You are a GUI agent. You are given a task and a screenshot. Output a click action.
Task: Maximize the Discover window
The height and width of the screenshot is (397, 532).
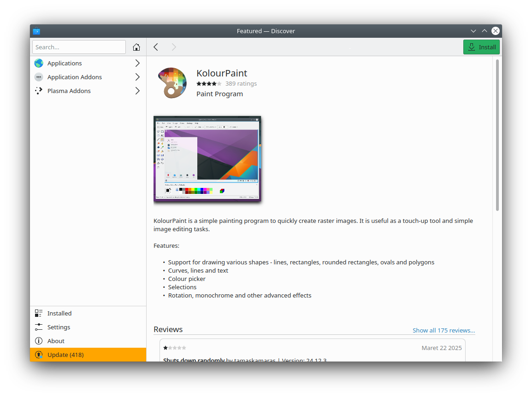[485, 31]
